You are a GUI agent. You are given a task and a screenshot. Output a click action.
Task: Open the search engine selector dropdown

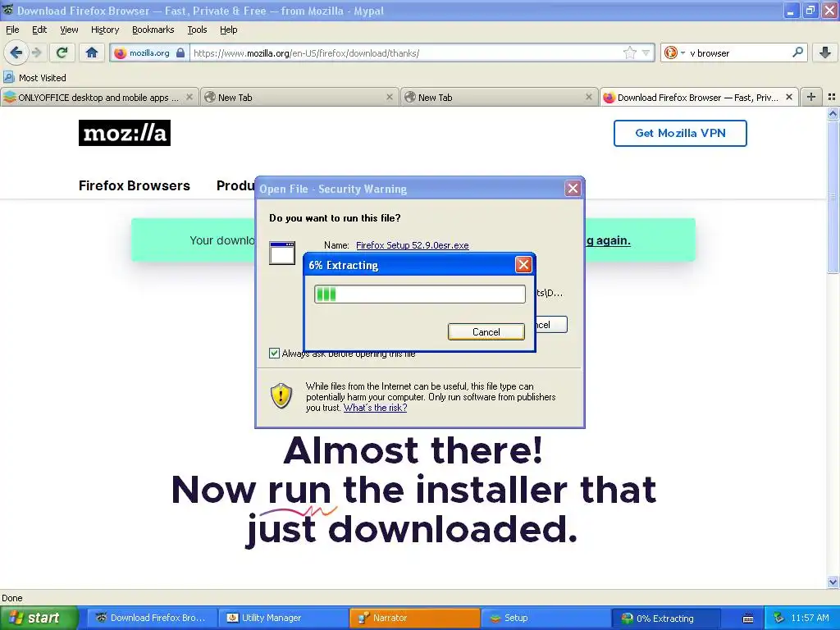tap(674, 52)
